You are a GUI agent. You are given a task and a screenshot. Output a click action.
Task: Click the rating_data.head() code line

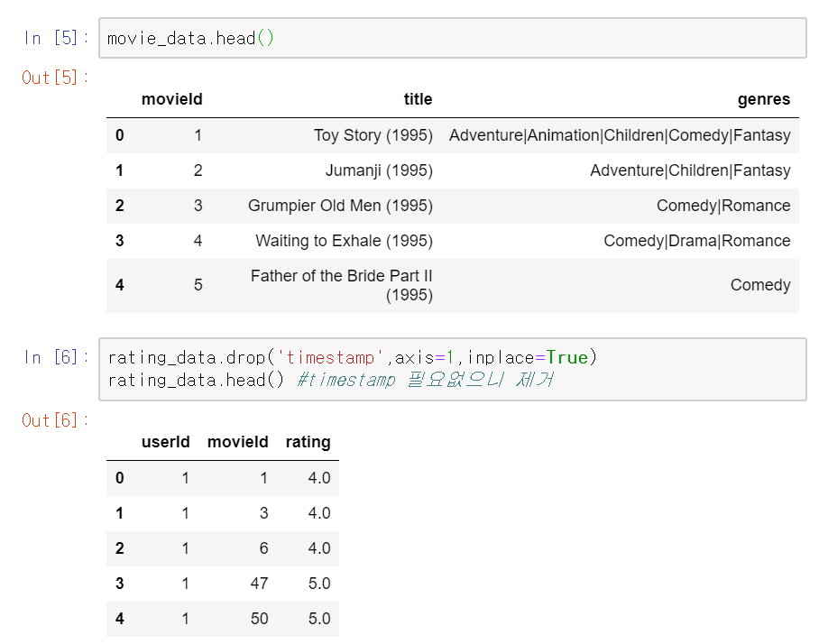pyautogui.click(x=196, y=380)
